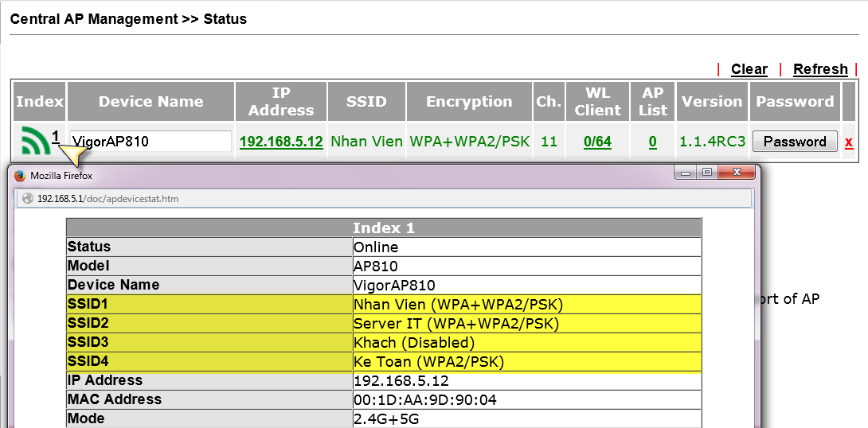This screenshot has height=428, width=868.
Task: Click the Firefox logo in popup title bar
Action: [20, 176]
